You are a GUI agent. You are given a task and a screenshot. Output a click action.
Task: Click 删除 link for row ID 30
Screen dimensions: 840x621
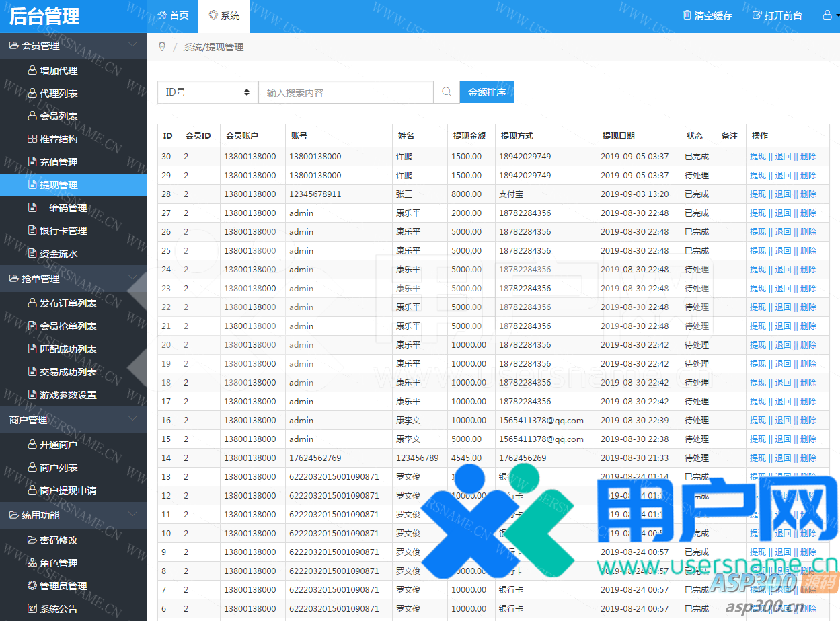click(x=808, y=157)
